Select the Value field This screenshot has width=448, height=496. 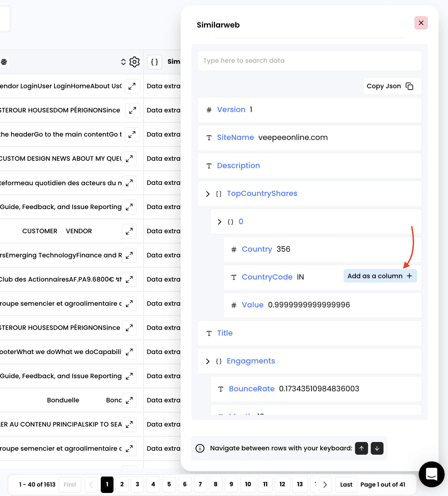322,305
